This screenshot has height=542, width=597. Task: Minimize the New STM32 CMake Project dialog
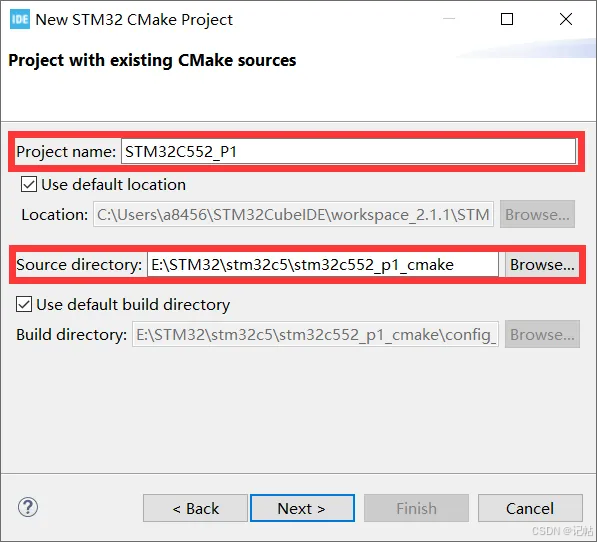pyautogui.click(x=449, y=19)
